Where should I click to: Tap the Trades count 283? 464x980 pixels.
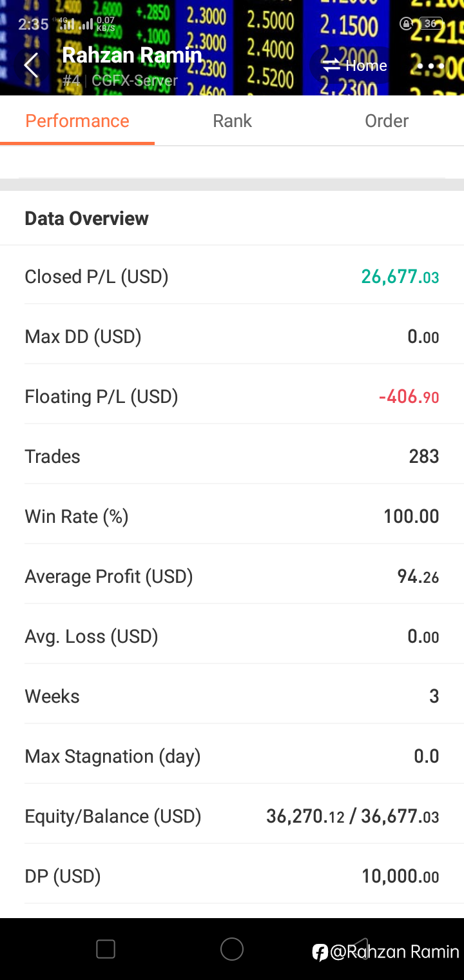pyautogui.click(x=424, y=456)
